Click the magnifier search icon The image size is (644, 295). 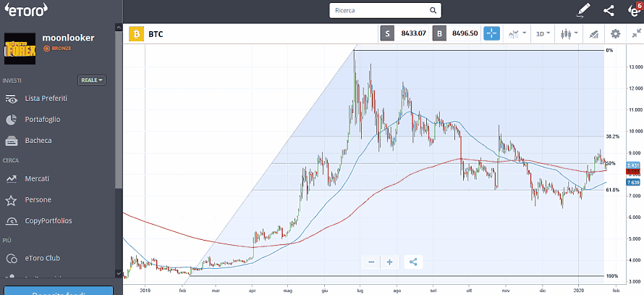(x=433, y=11)
